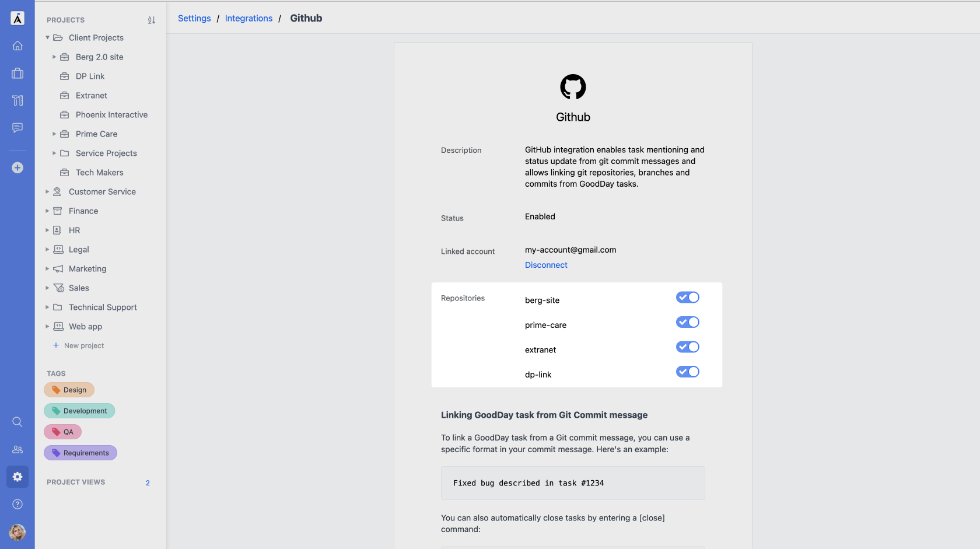Open the Phoenix Interactive project

click(x=111, y=114)
